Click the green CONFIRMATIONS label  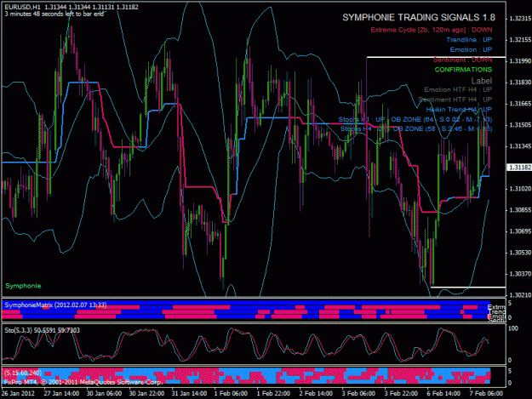463,70
